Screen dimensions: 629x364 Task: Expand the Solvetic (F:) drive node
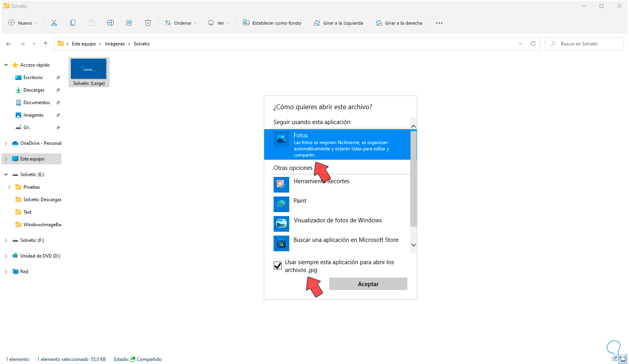coord(6,240)
